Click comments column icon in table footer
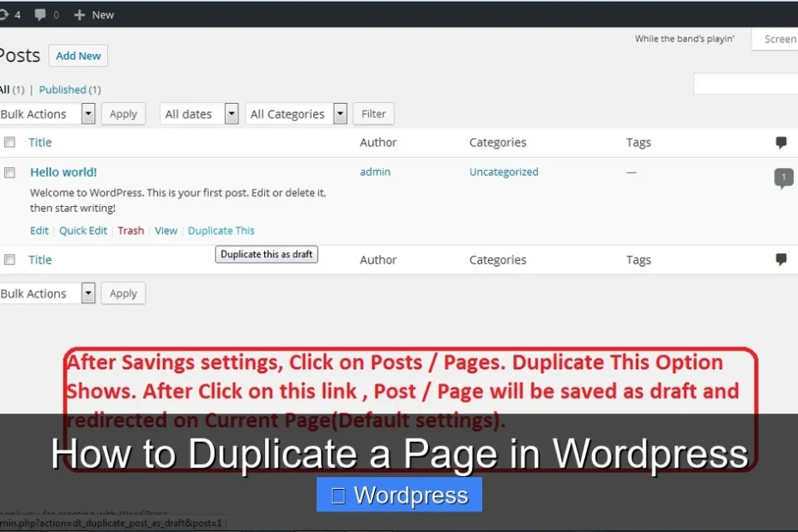The height and width of the screenshot is (532, 798). pos(781,260)
